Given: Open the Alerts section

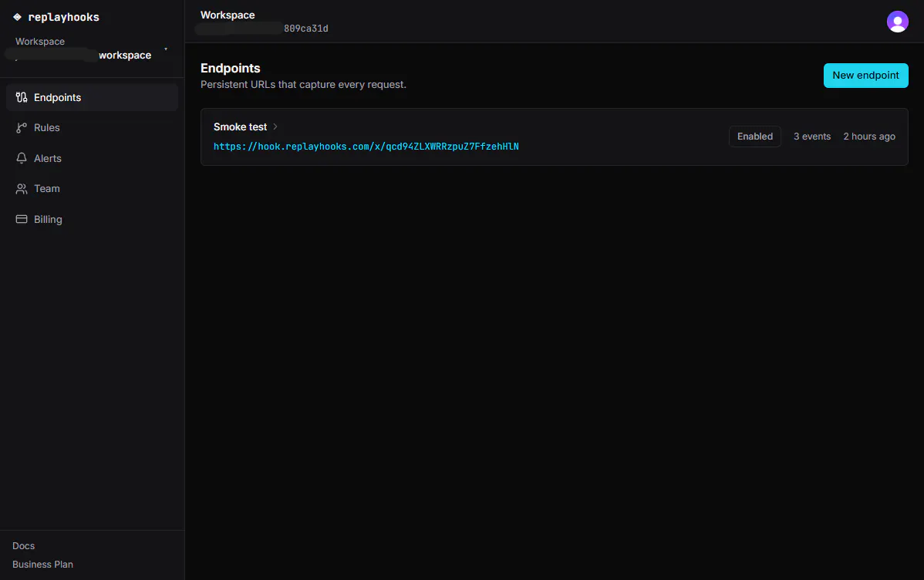Looking at the screenshot, I should [92, 158].
